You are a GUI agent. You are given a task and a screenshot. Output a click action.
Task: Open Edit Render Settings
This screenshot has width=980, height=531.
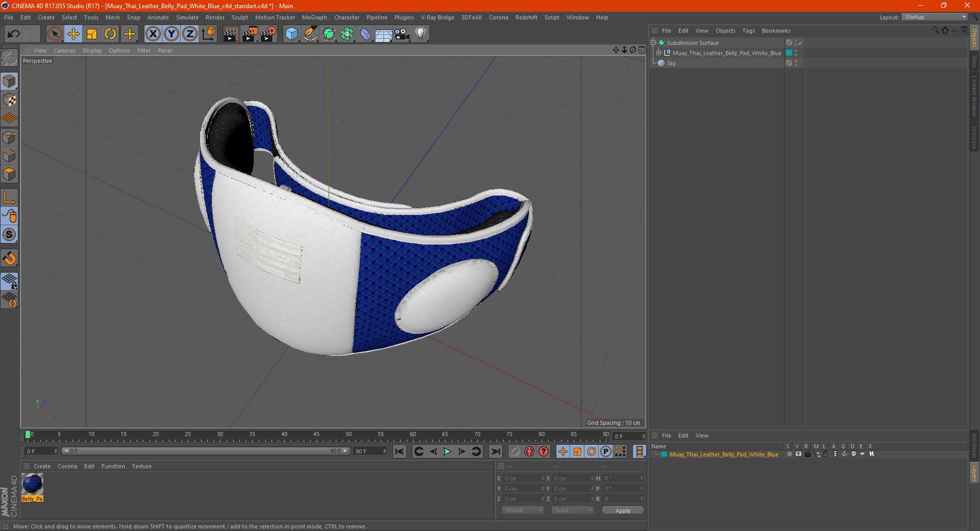(268, 34)
